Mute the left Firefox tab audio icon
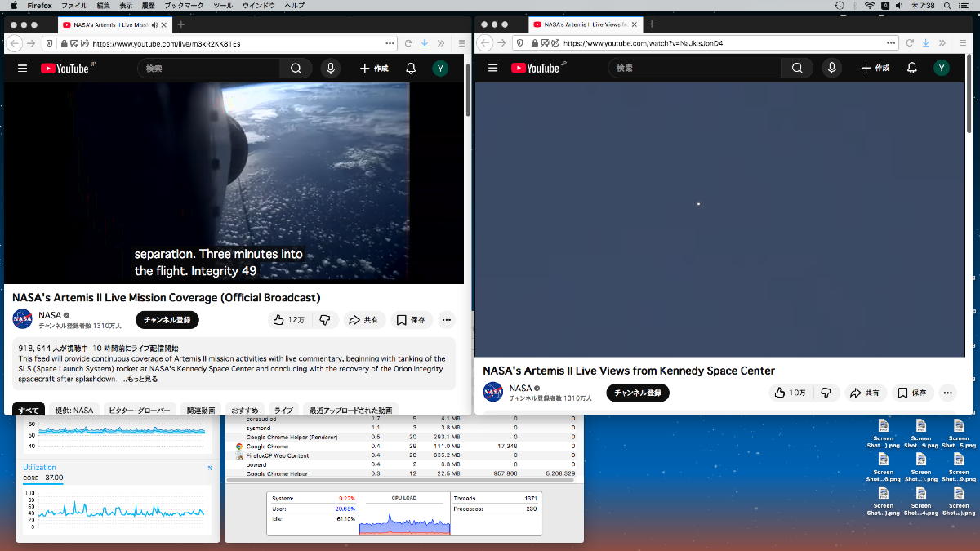 click(155, 24)
